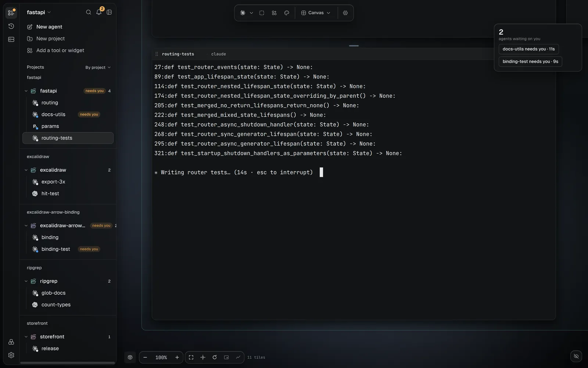The width and height of the screenshot is (588, 368).
Task: Toggle the crossed-eye hide button bottom right
Action: click(x=576, y=356)
